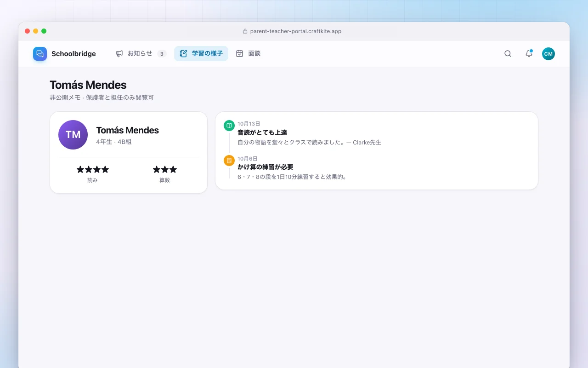Close the window with the red button
The height and width of the screenshot is (368, 588).
pyautogui.click(x=27, y=31)
